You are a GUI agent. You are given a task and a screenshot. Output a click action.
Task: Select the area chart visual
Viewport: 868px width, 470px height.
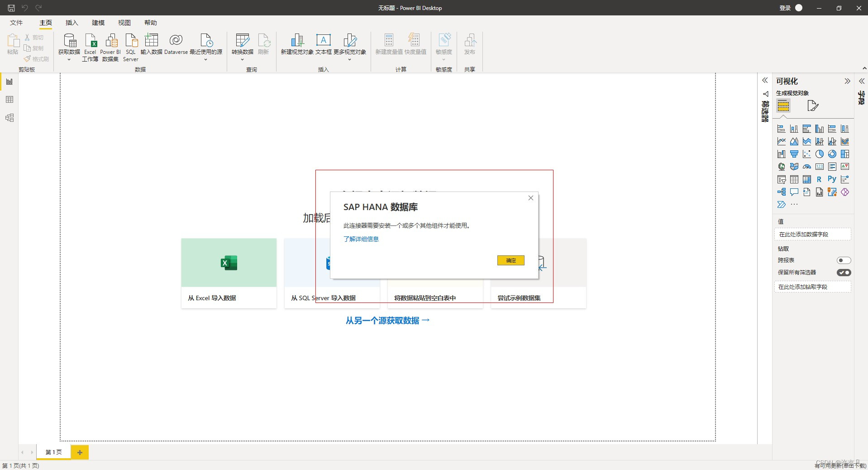tap(794, 142)
